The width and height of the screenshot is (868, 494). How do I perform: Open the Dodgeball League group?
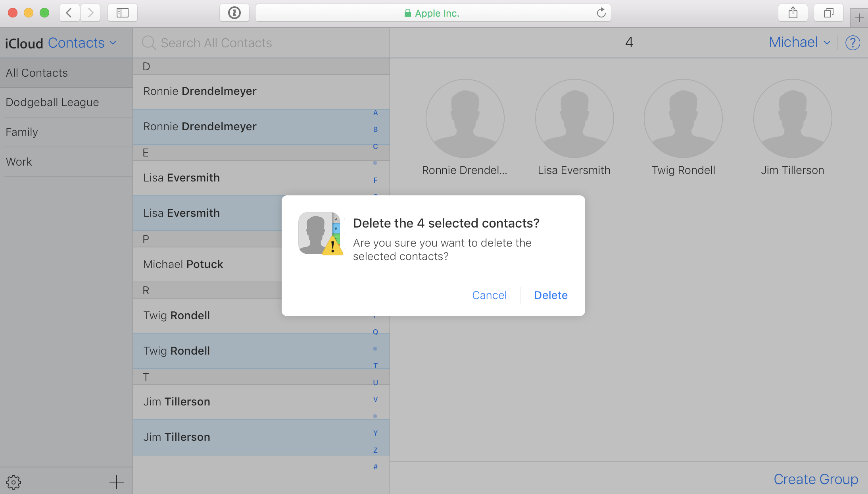(66, 102)
